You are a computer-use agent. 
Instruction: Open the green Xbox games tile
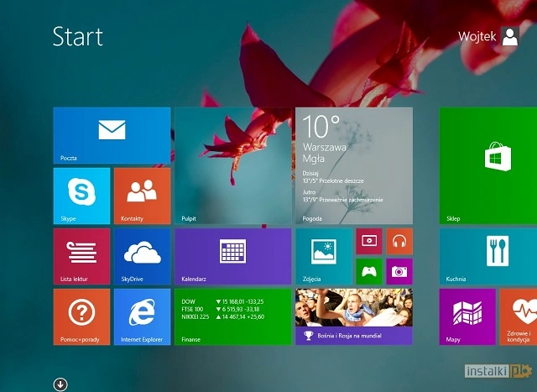[x=369, y=271]
